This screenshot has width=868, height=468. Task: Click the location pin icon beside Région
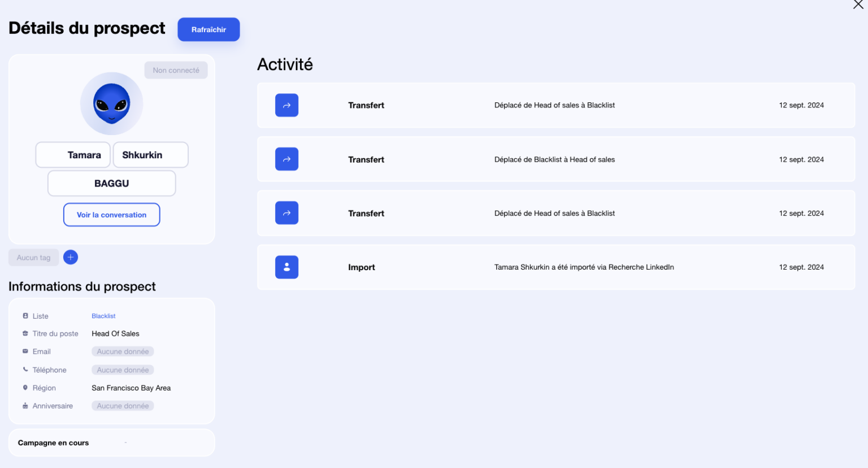coord(25,388)
